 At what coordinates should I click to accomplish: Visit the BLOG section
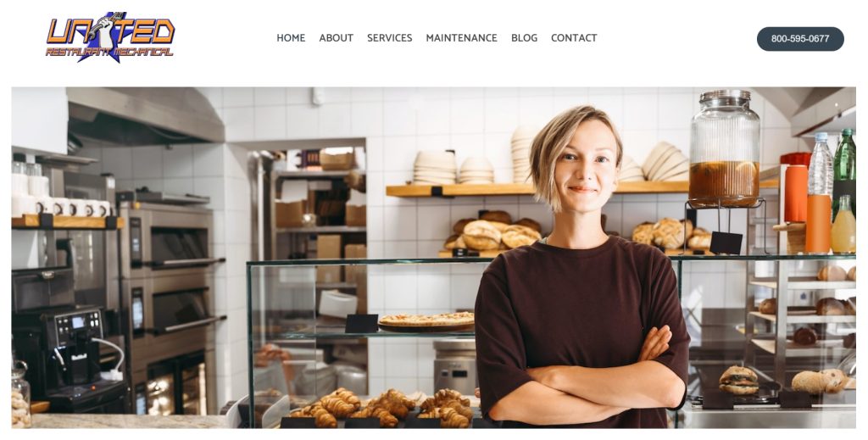click(524, 38)
